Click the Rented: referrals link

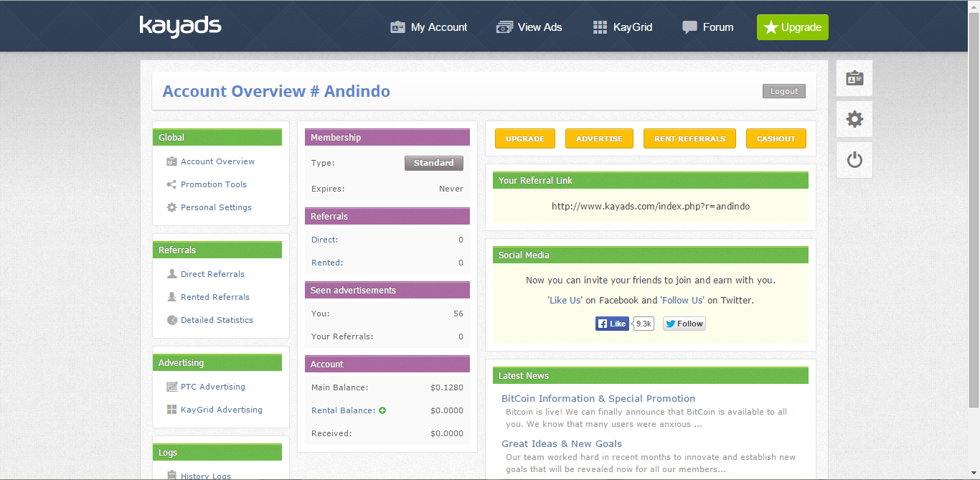click(x=327, y=263)
